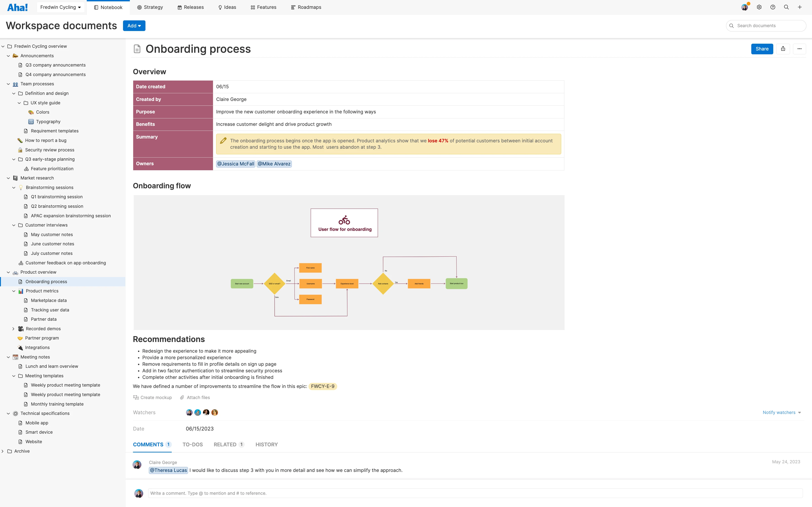Open the HISTORY tab

click(266, 444)
